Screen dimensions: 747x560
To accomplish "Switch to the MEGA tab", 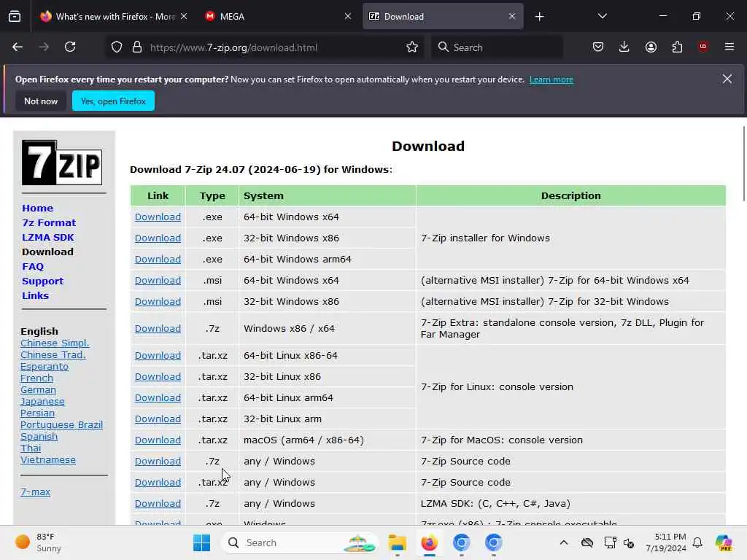I will click(279, 17).
